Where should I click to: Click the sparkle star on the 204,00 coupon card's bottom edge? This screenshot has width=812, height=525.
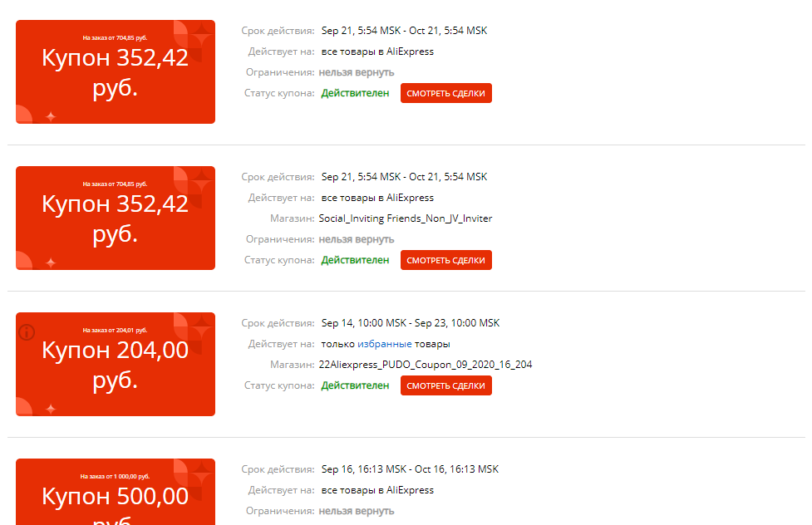coord(51,409)
